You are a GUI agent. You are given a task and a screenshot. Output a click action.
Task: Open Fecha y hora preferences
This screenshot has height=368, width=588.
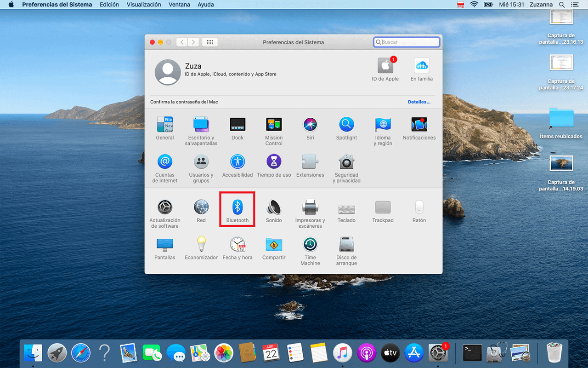[237, 248]
